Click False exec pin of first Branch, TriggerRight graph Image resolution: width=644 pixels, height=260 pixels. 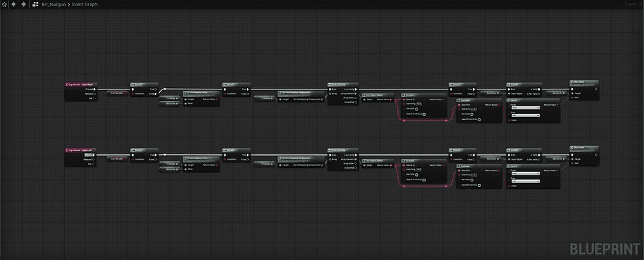pos(155,94)
